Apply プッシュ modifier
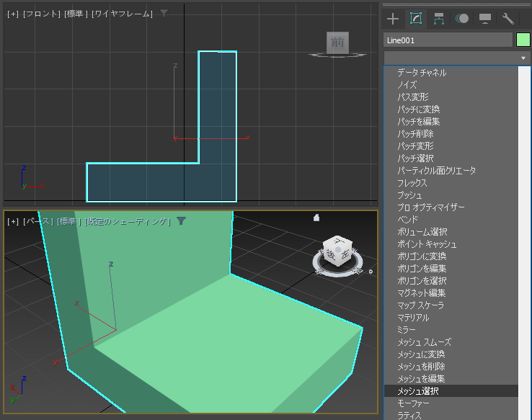 tap(451, 195)
